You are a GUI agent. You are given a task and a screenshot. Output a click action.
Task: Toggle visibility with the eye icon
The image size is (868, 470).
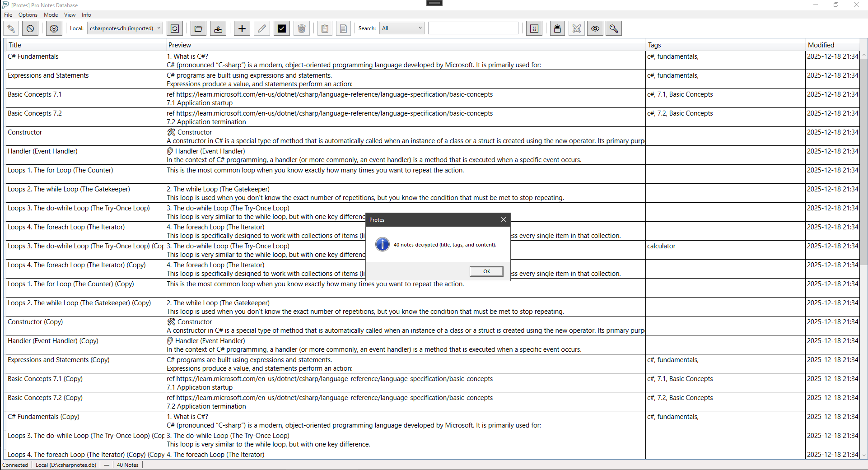point(595,28)
